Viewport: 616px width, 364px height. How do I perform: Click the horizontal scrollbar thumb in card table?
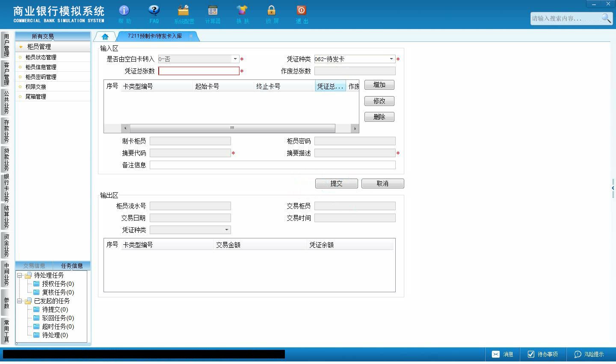232,128
